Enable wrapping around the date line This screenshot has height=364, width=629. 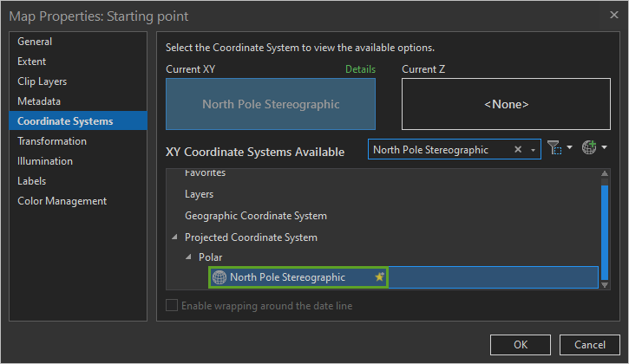(172, 305)
